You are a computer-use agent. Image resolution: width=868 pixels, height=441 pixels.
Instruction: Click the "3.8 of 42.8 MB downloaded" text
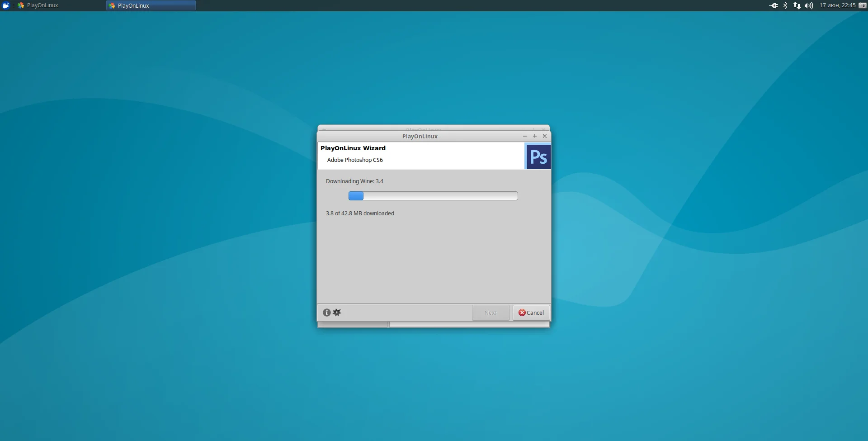[360, 213]
